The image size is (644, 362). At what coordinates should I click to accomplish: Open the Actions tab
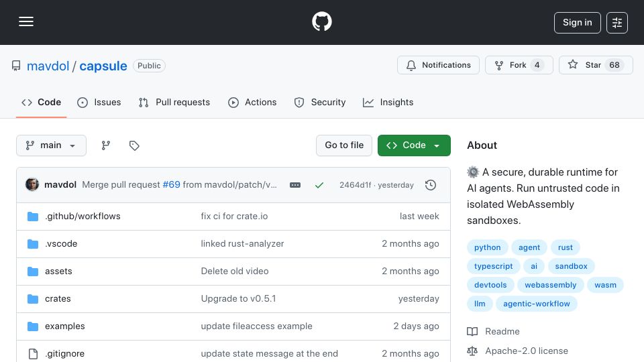click(252, 102)
